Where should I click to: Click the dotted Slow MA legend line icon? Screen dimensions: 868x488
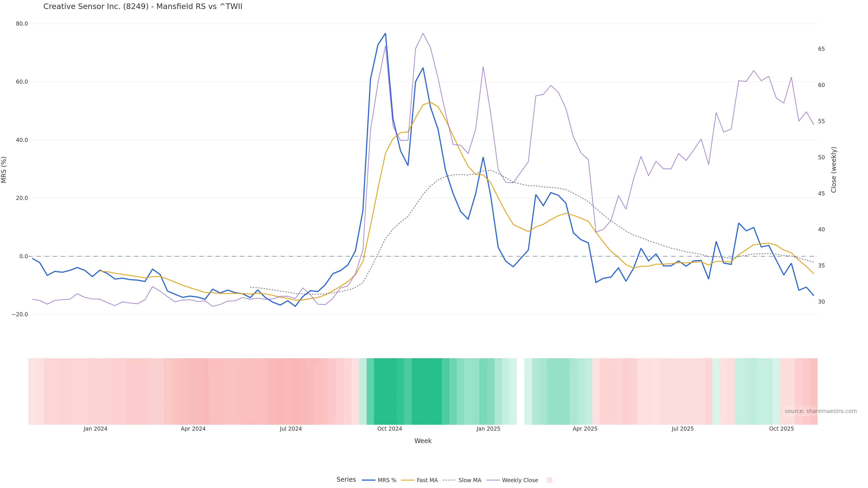pyautogui.click(x=449, y=480)
